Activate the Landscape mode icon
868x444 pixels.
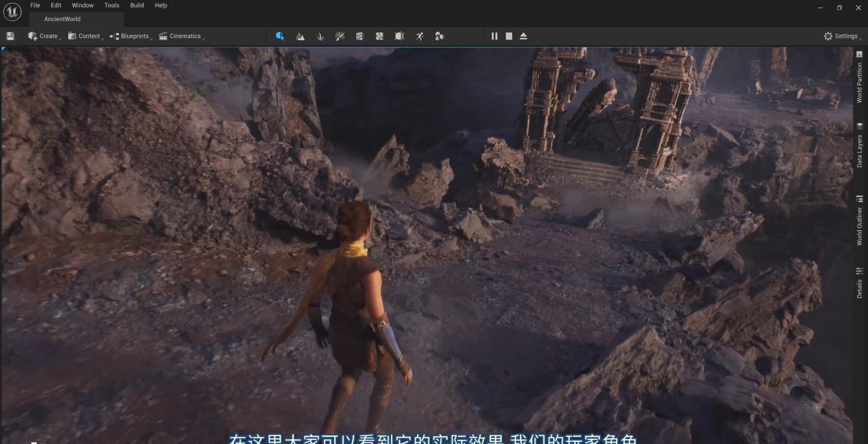[300, 36]
